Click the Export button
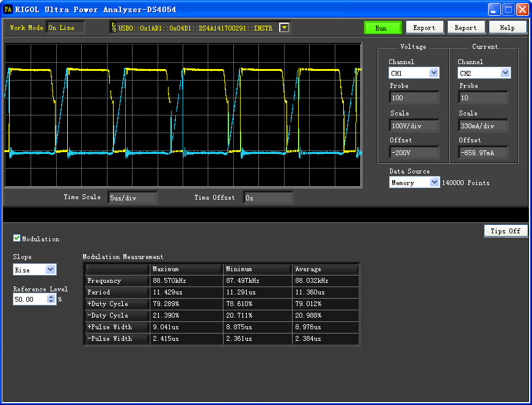Viewport: 532px width, 405px height. (x=425, y=28)
